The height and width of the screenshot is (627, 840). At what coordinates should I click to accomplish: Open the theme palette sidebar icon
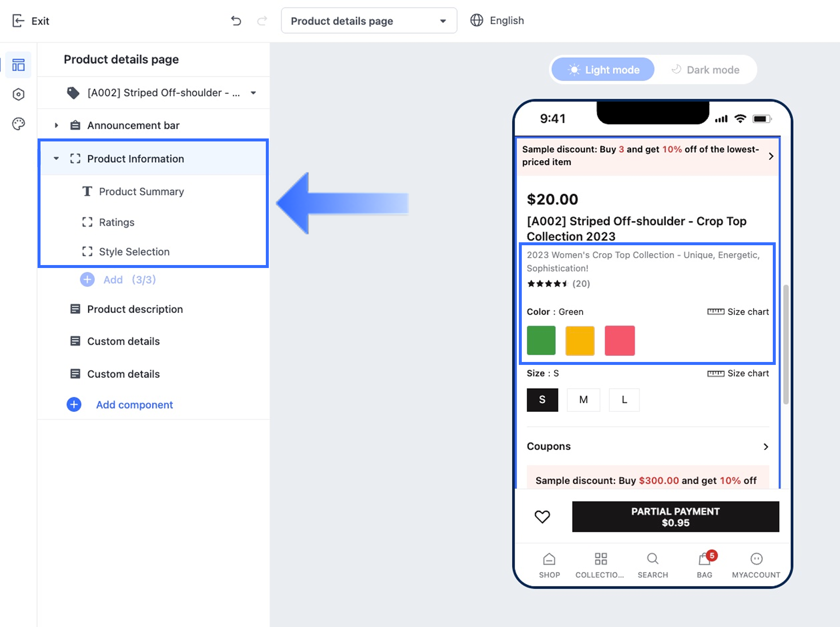click(18, 124)
